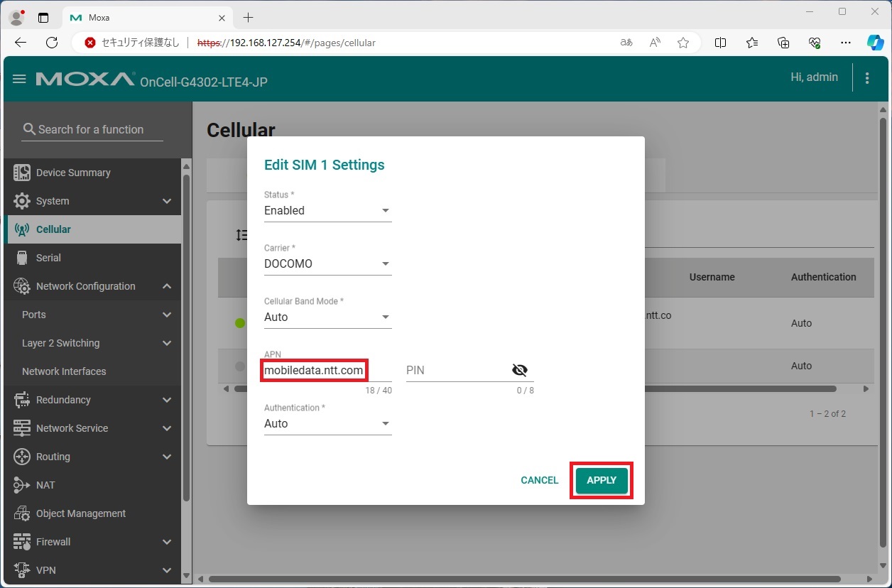Open the Authentication dropdown in dialog

click(x=327, y=424)
